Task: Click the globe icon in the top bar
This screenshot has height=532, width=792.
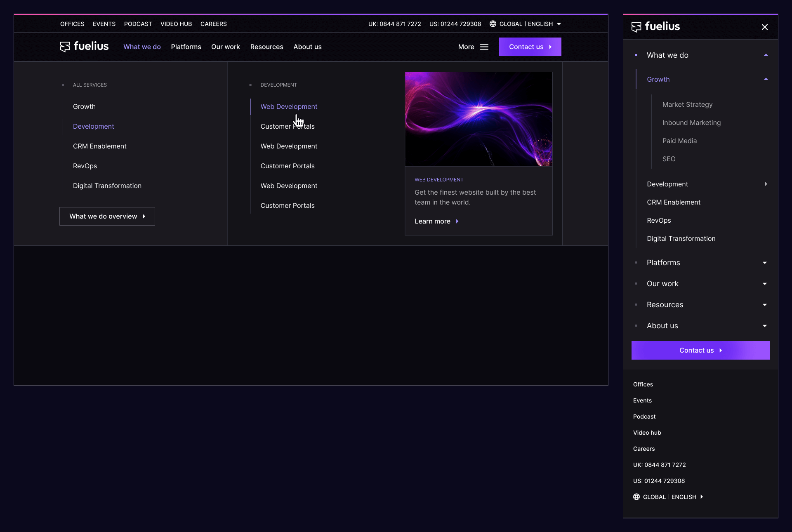Action: click(x=493, y=24)
